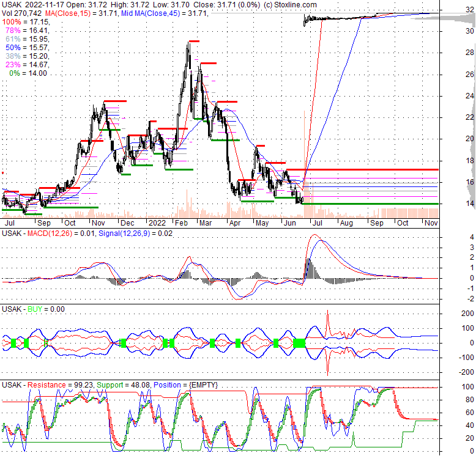
Task: Select the '0% = 14.00' Fibonacci level
Action: tap(28, 73)
